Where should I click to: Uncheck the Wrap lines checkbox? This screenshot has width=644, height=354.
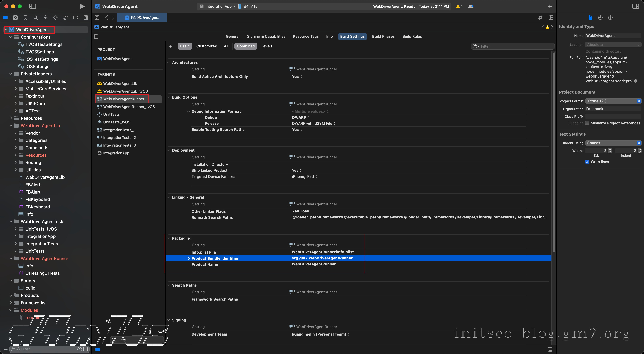click(x=587, y=162)
